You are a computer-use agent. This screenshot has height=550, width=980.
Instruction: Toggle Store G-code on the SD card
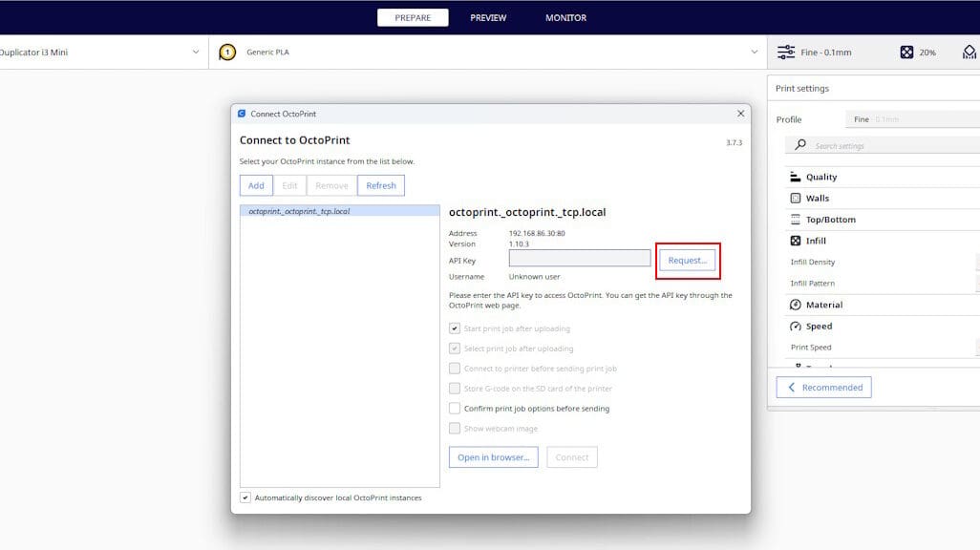point(455,388)
